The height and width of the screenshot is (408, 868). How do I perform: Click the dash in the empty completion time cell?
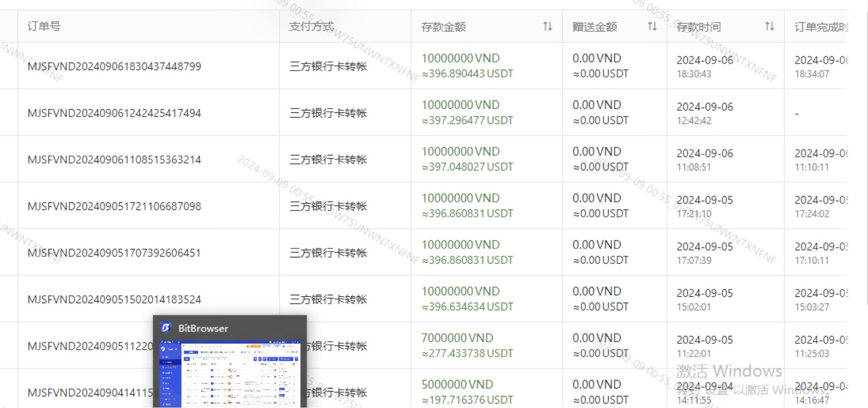click(797, 114)
